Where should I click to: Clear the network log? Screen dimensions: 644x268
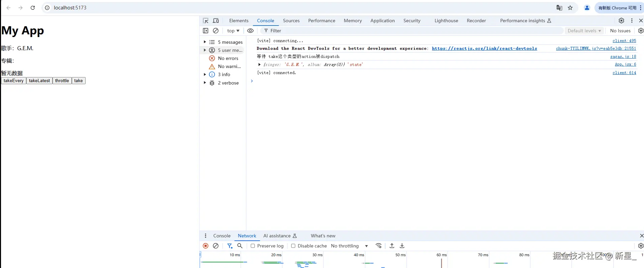tap(216, 246)
